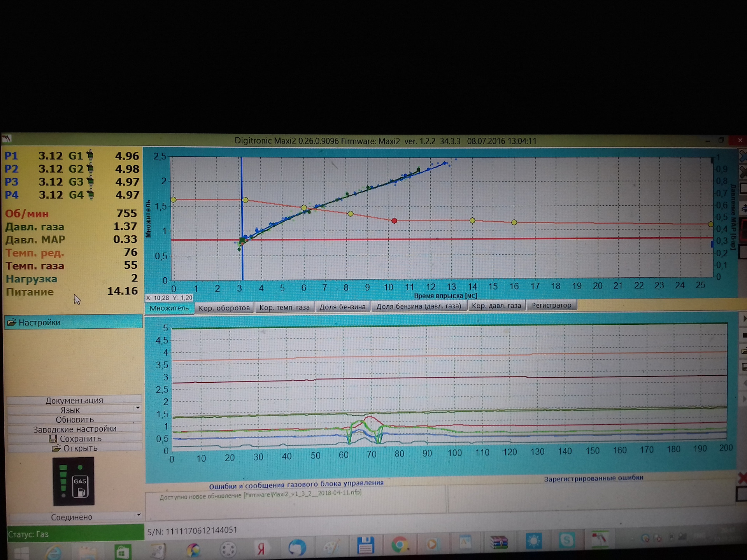Click the Нагрузка value 2

(135, 278)
